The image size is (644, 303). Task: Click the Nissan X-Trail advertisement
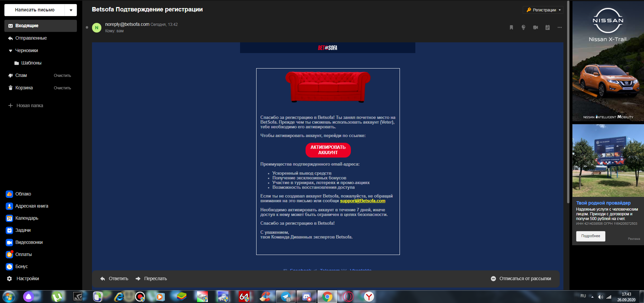pos(608,61)
